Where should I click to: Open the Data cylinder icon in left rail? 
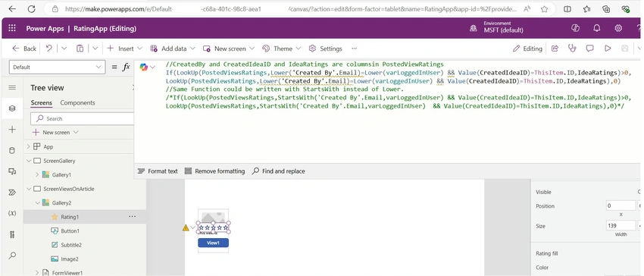[x=12, y=151]
